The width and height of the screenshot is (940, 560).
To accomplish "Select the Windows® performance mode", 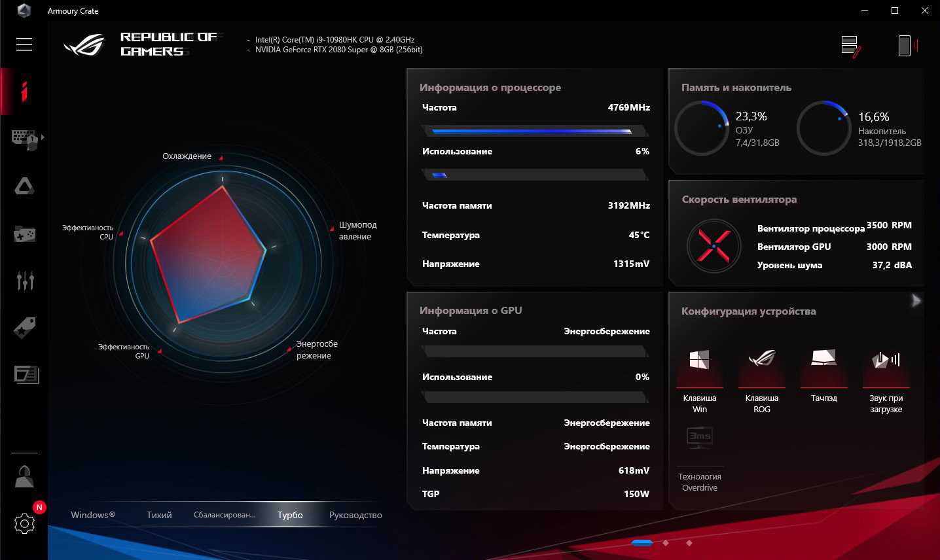I will 93,515.
